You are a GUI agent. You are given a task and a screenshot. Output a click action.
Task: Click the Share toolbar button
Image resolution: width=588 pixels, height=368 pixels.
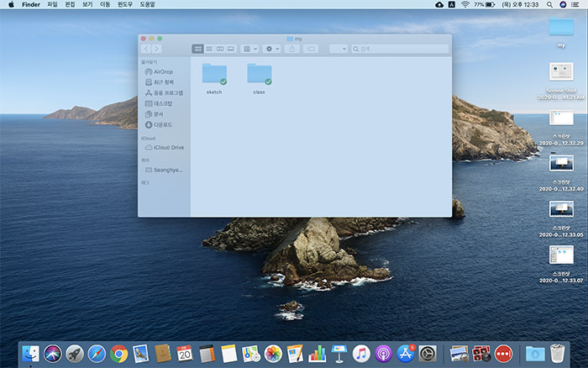[x=291, y=49]
